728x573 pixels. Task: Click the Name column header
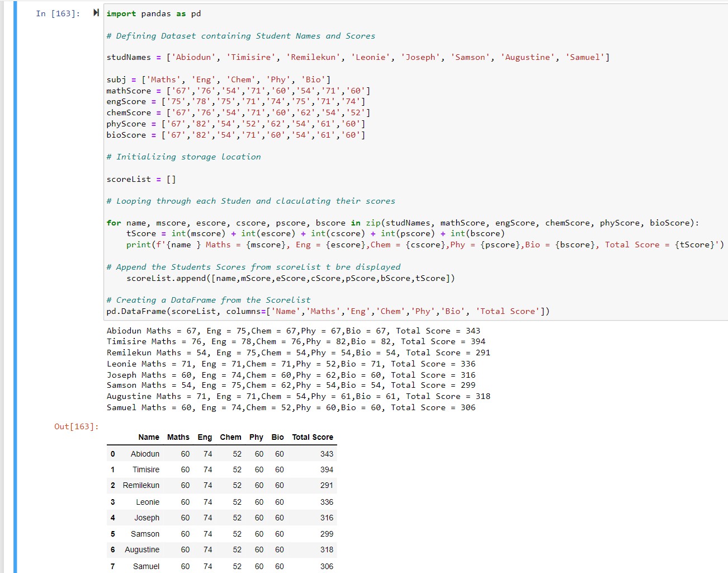pyautogui.click(x=149, y=437)
